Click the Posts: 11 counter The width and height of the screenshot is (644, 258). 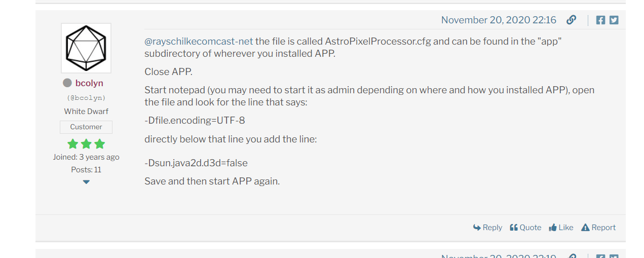[86, 170]
